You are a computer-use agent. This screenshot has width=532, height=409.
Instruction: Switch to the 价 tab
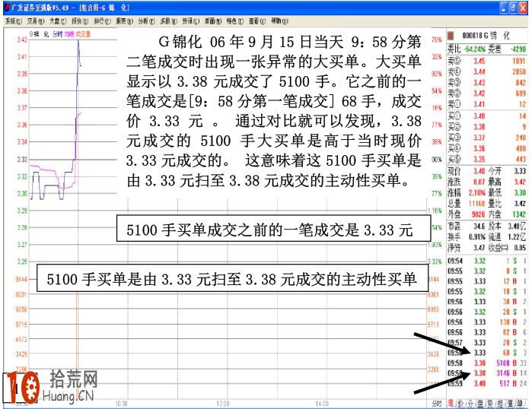460,403
